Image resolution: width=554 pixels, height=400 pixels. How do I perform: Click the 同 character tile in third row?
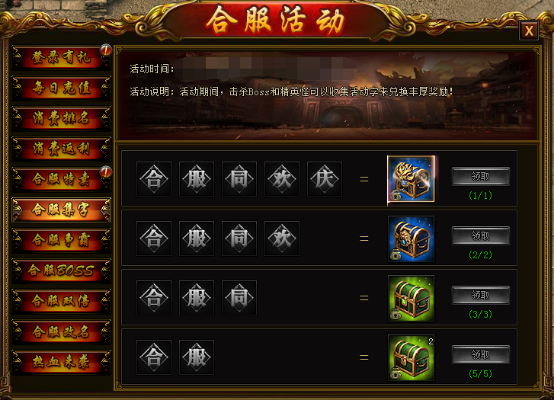click(239, 298)
